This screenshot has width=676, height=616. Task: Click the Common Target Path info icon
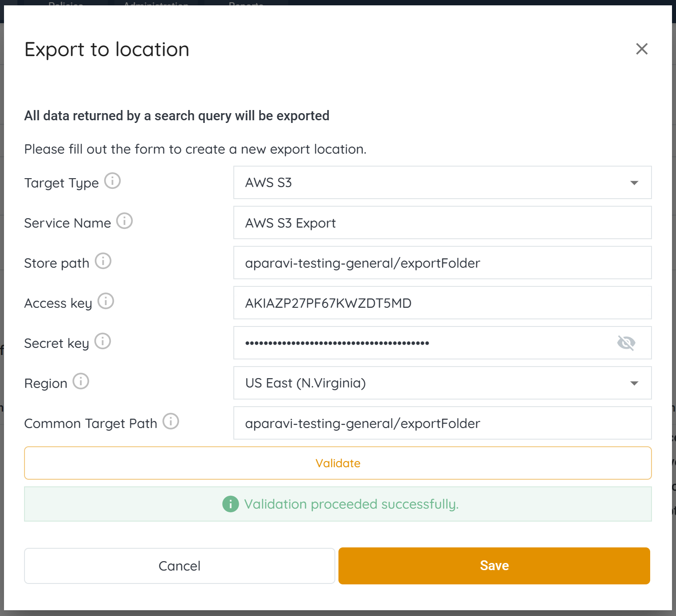coord(171,421)
